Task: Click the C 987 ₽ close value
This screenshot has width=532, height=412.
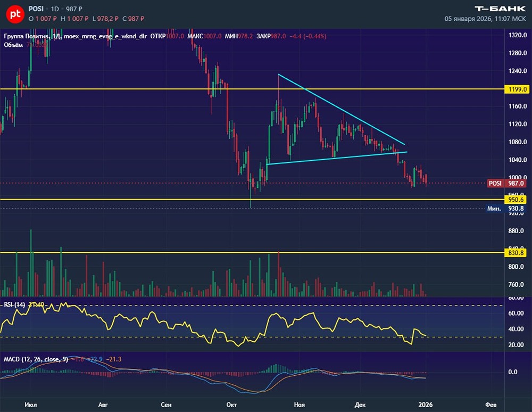Action: click(x=133, y=19)
